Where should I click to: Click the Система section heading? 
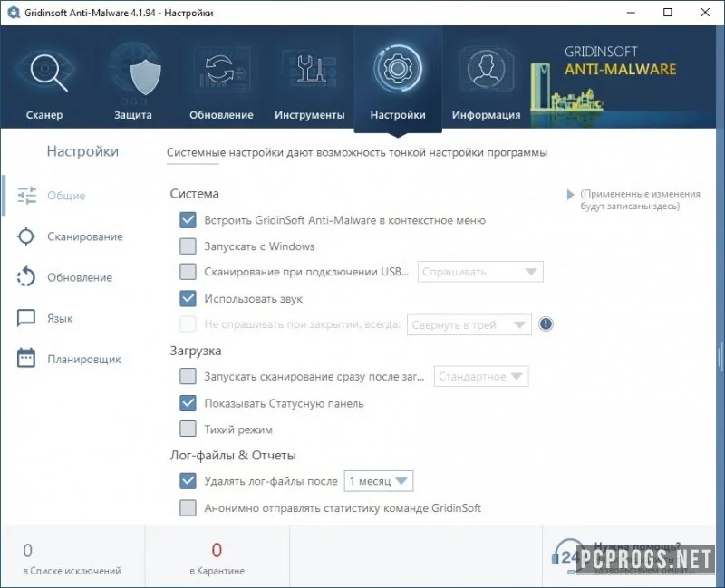pyautogui.click(x=194, y=194)
